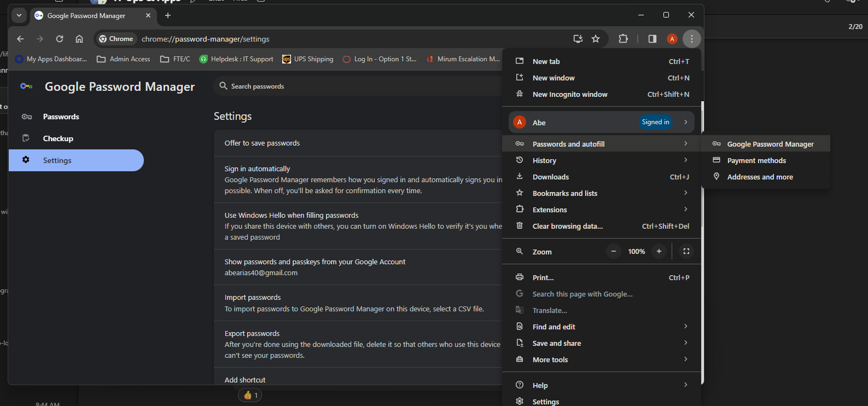Open the Abe profile submenu
The height and width of the screenshot is (406, 868).
pyautogui.click(x=602, y=122)
